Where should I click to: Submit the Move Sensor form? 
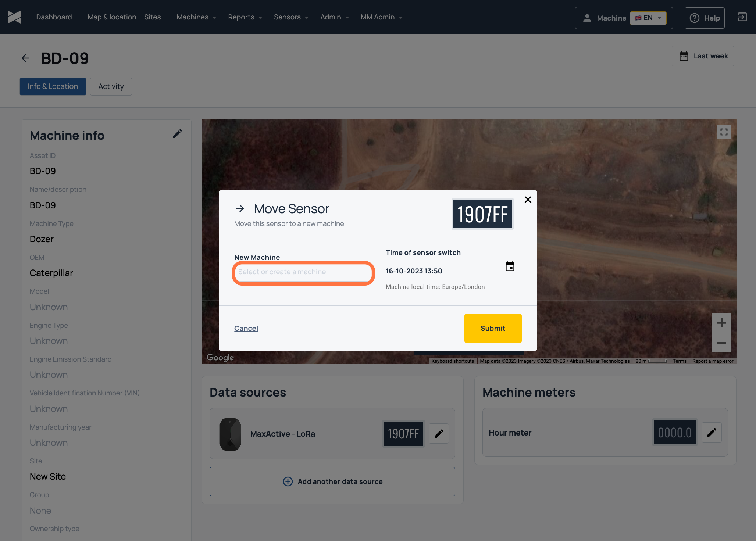pyautogui.click(x=493, y=328)
